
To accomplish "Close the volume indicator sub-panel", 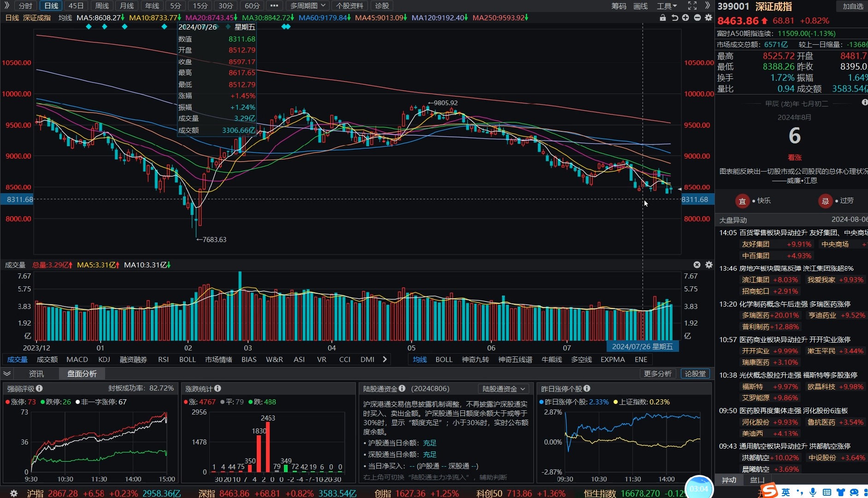I will coord(697,265).
